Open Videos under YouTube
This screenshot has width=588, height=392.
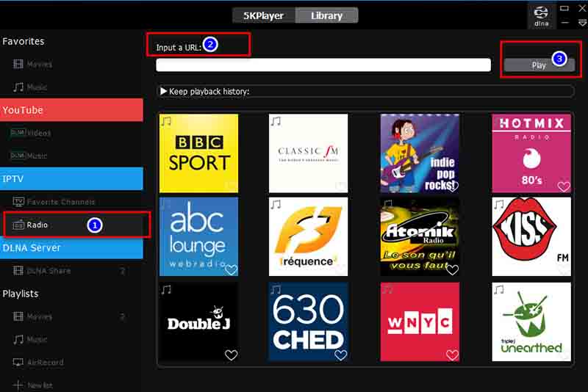tap(39, 133)
